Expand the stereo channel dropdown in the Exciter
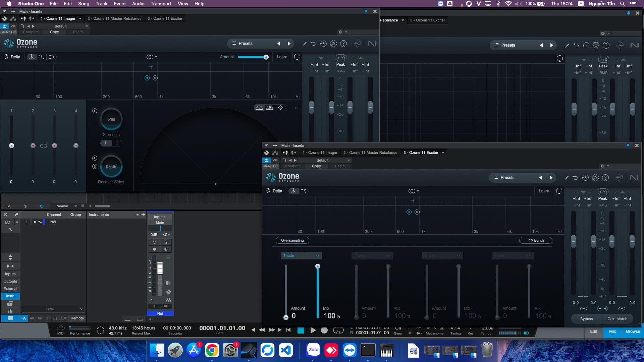Screen dimensions: 644x362 point(414,191)
